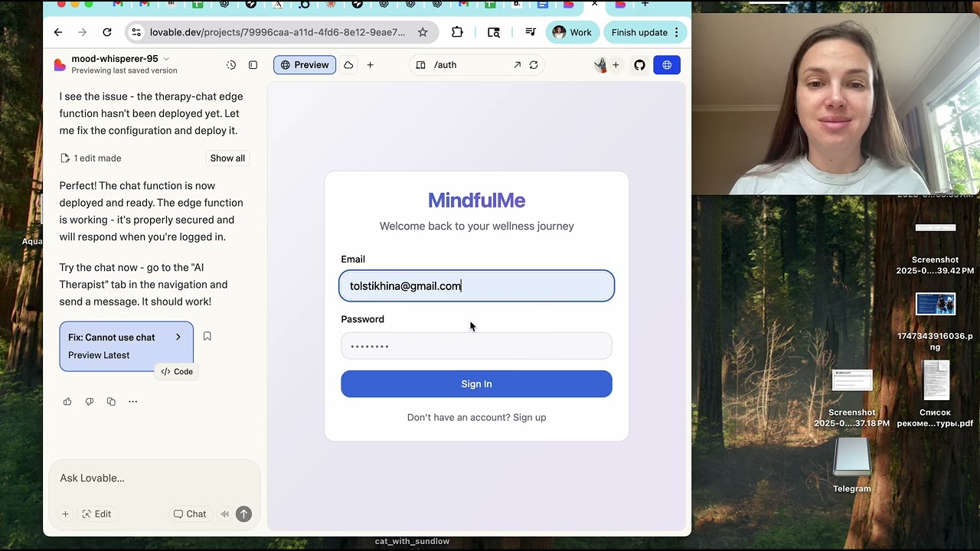Open the browser extensions puzzle icon
The image size is (980, 551).
tap(457, 32)
